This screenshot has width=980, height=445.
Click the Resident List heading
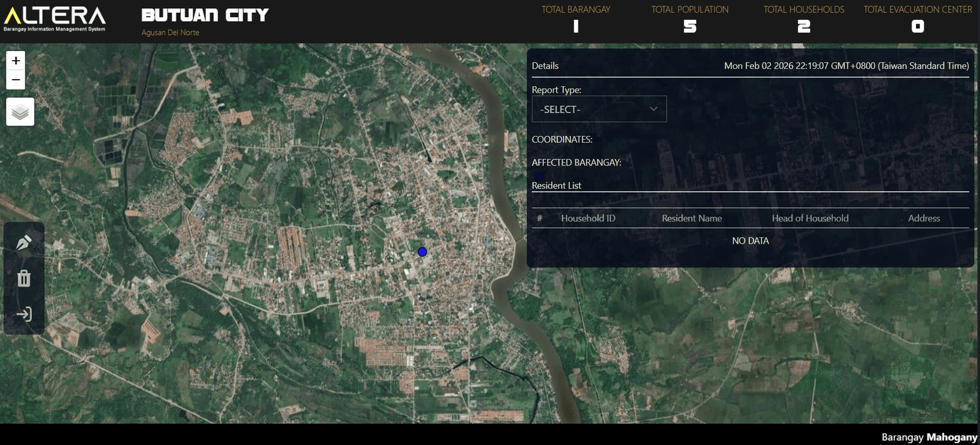pyautogui.click(x=556, y=186)
